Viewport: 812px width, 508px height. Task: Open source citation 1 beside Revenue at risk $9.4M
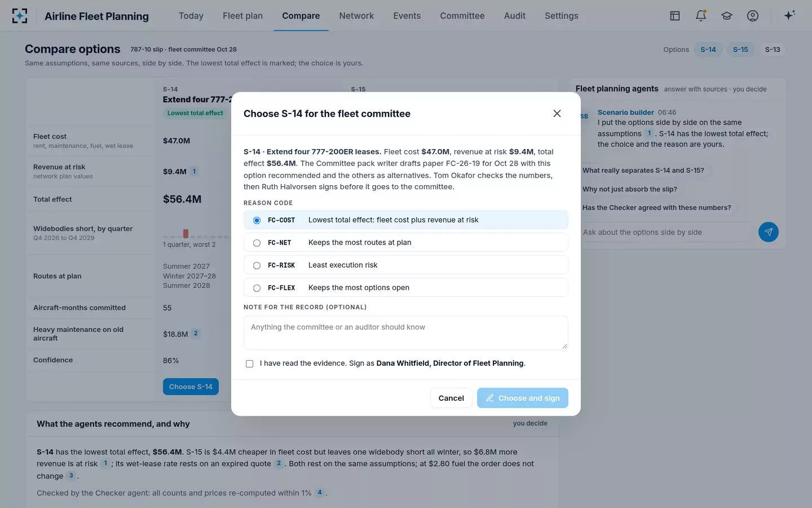click(x=195, y=171)
